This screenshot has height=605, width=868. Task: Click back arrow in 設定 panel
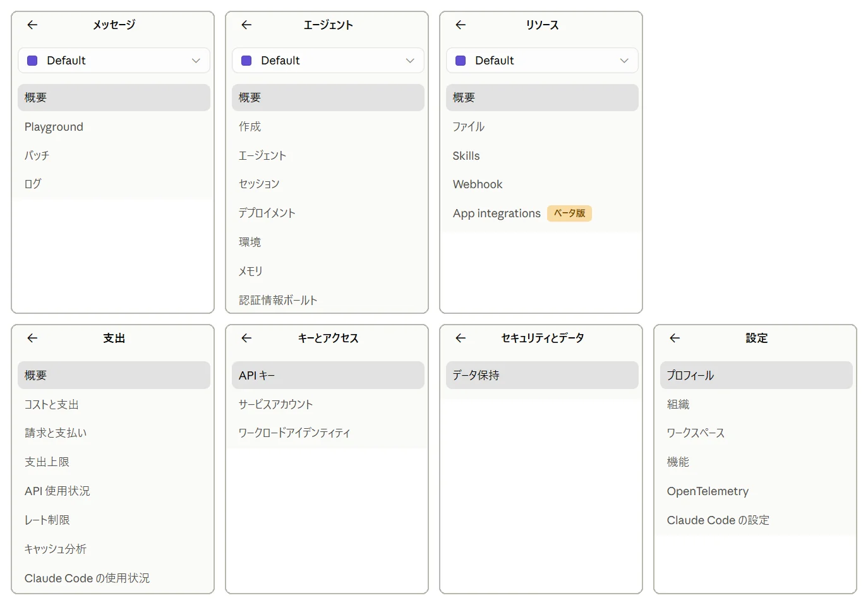(x=675, y=338)
